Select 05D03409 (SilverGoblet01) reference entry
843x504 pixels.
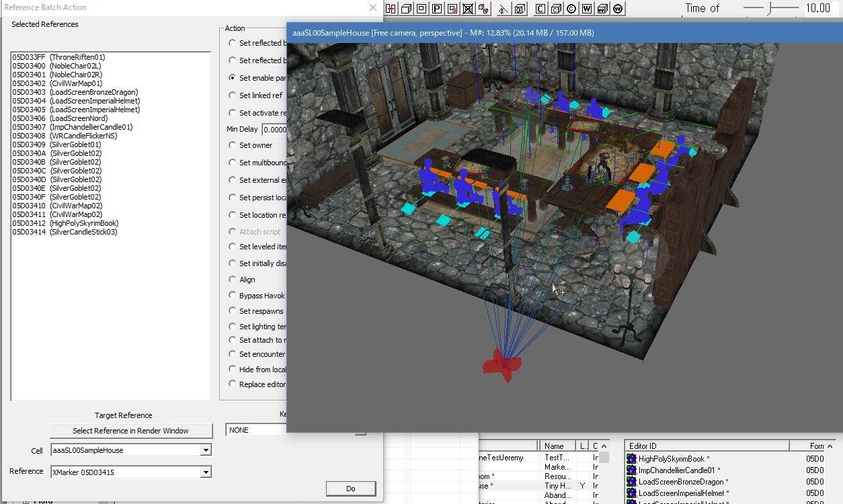(56, 144)
